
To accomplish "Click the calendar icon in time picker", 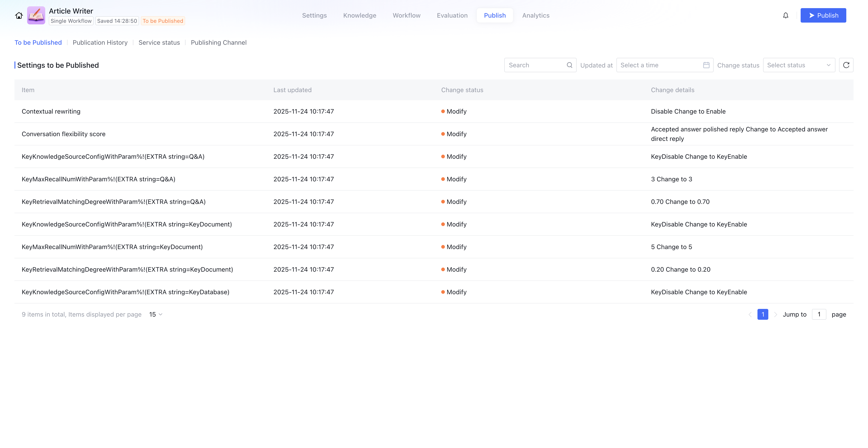I will 706,65.
